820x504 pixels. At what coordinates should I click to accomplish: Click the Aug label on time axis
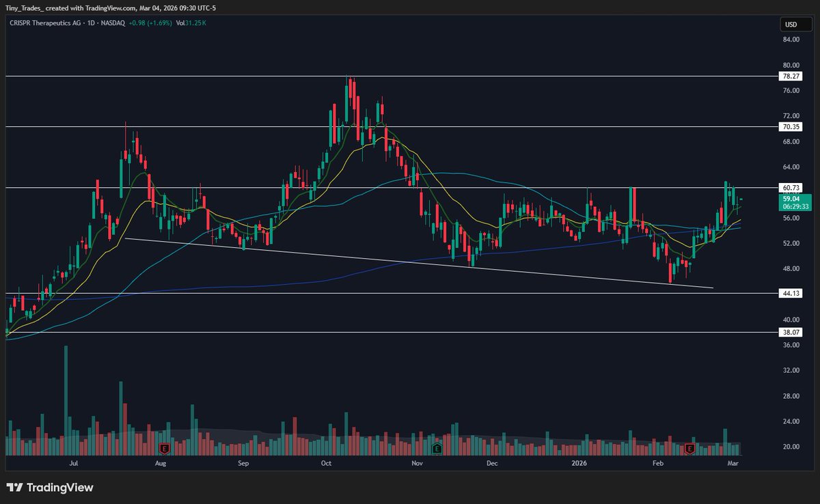161,463
